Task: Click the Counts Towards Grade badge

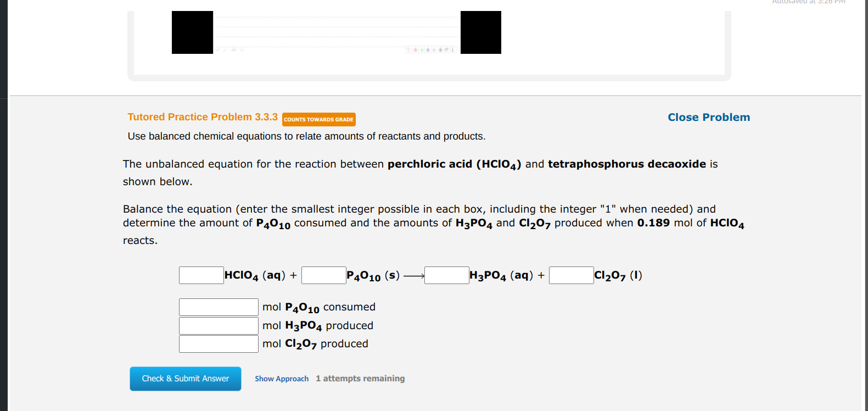Action: [x=318, y=119]
